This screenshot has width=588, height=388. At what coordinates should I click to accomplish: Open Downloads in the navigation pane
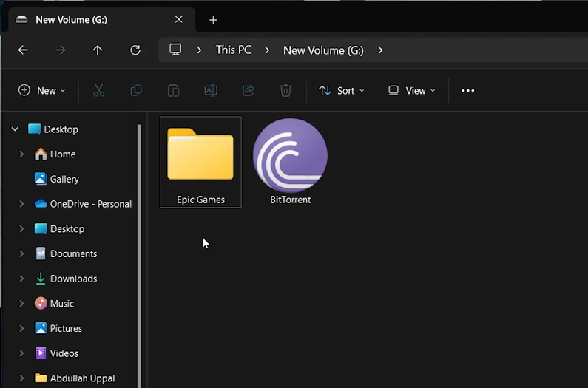point(66,279)
